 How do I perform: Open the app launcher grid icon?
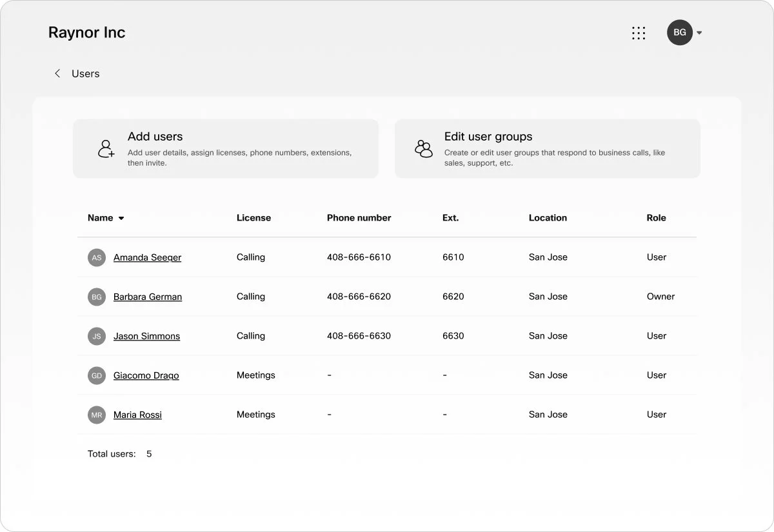coord(639,33)
